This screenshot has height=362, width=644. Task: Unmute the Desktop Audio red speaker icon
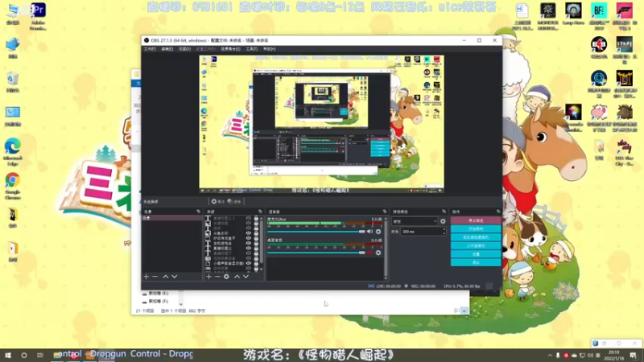369,253
